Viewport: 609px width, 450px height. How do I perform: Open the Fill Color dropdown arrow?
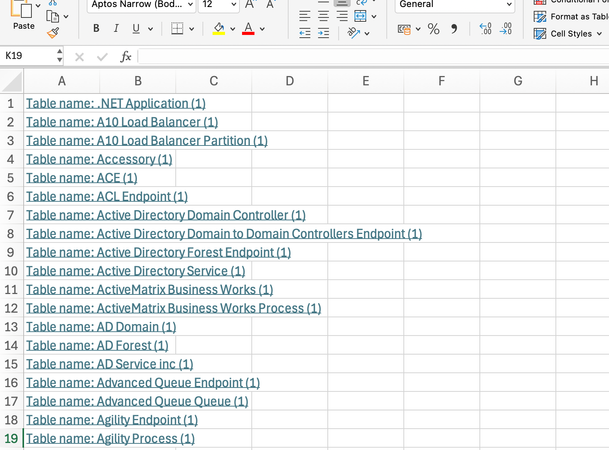point(232,29)
